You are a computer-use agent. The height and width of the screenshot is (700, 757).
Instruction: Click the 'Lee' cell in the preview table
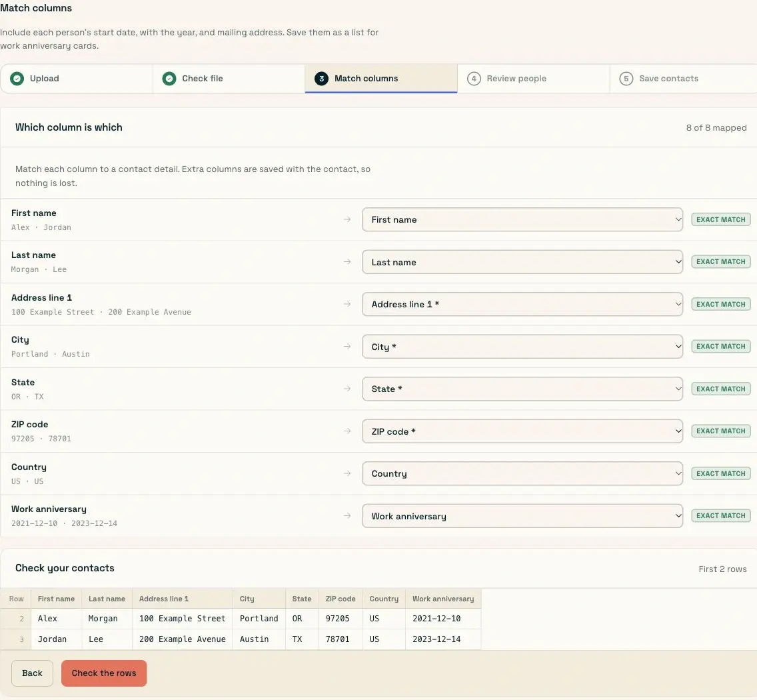click(107, 639)
